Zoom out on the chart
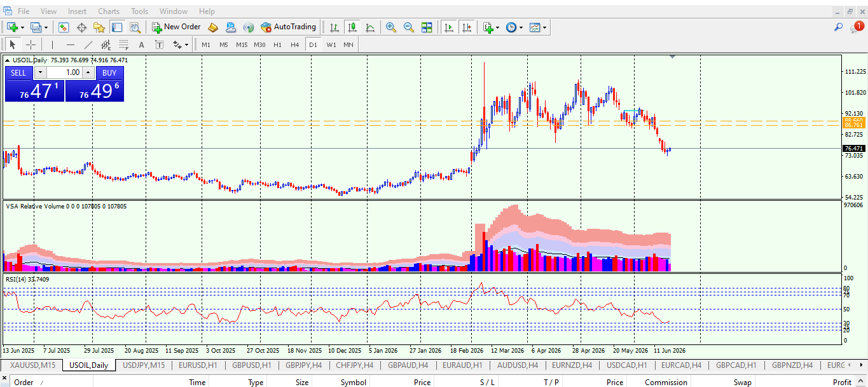 [409, 27]
